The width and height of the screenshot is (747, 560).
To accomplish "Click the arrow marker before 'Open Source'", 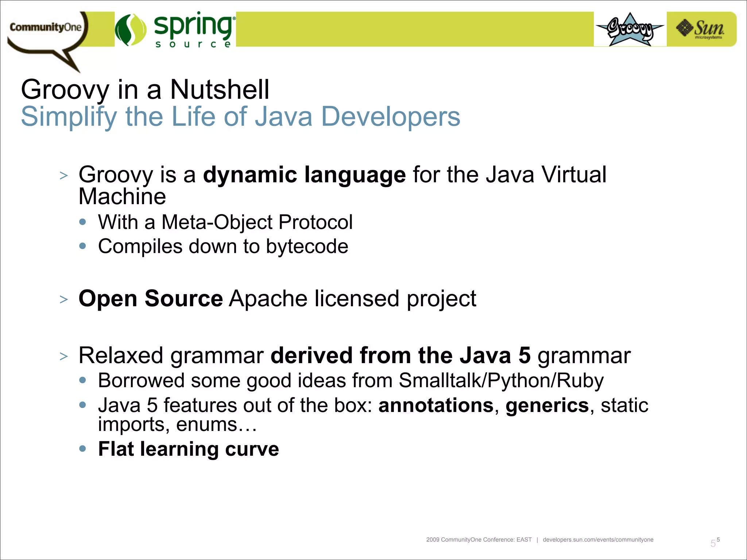I will tap(63, 300).
